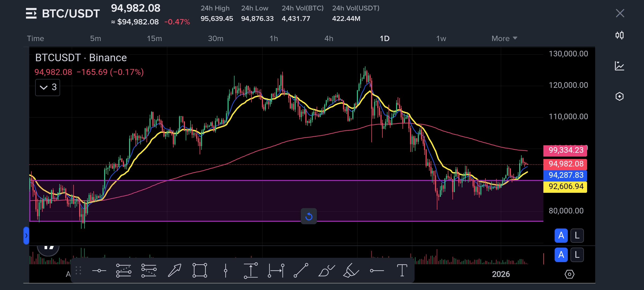Viewport: 644px width, 290px height.
Task: Select the Text annotation tool
Action: 402,270
